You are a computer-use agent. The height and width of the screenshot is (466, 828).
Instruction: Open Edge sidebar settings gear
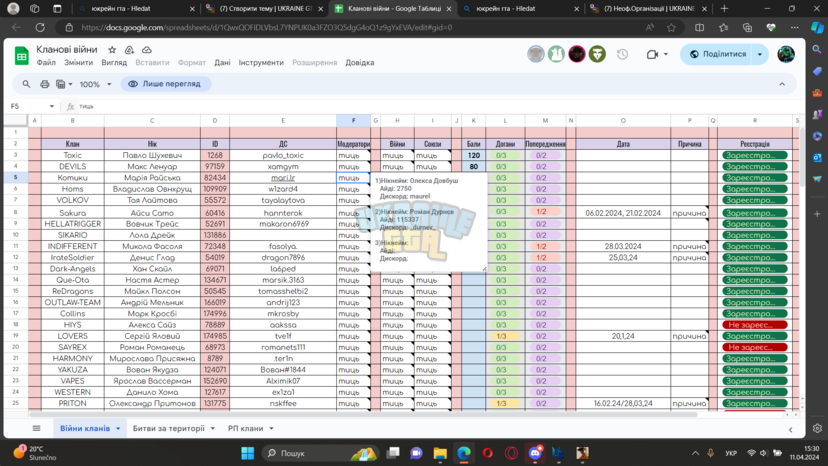click(x=817, y=428)
